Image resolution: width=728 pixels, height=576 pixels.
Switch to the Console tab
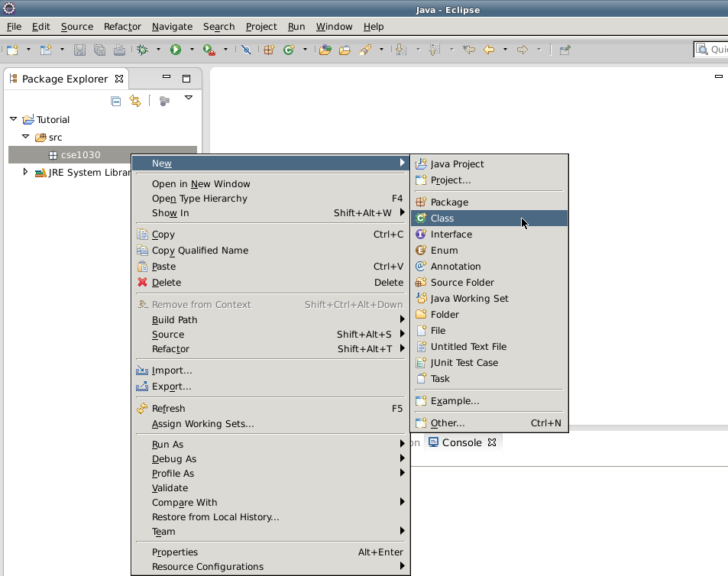tap(461, 442)
